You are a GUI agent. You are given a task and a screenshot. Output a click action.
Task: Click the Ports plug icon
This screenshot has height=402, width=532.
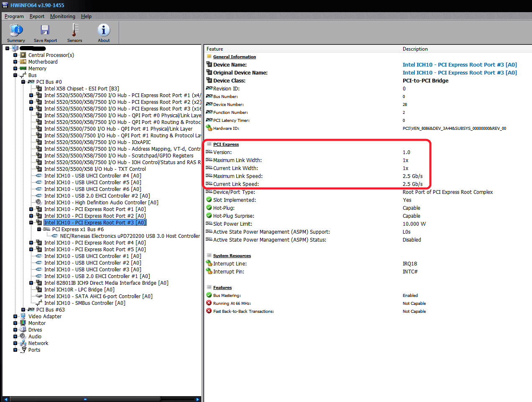[x=23, y=350]
